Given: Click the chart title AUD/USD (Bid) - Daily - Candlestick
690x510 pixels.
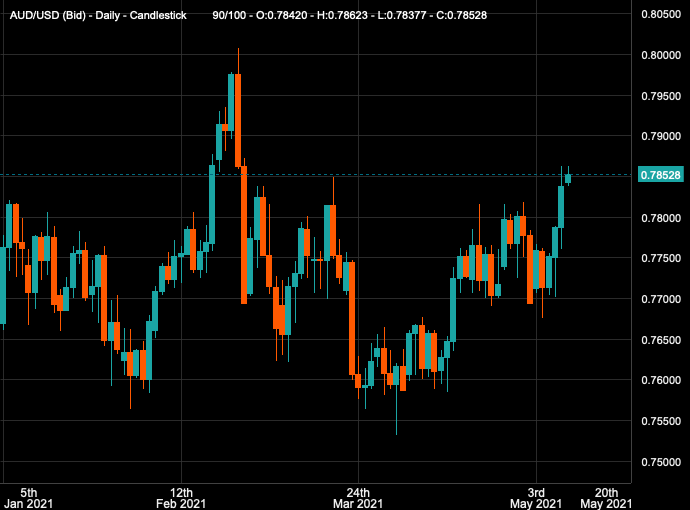Looking at the screenshot, I should pyautogui.click(x=98, y=15).
